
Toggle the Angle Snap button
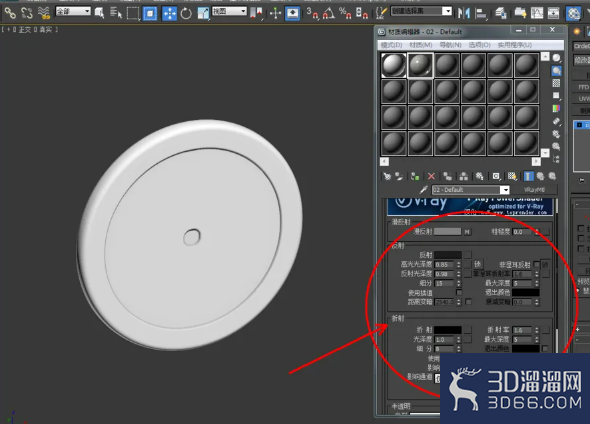coord(328,13)
